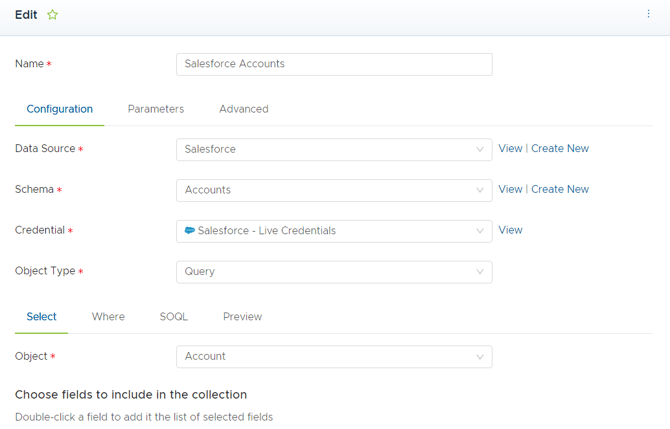Open the Object Type Query dropdown

pyautogui.click(x=334, y=272)
